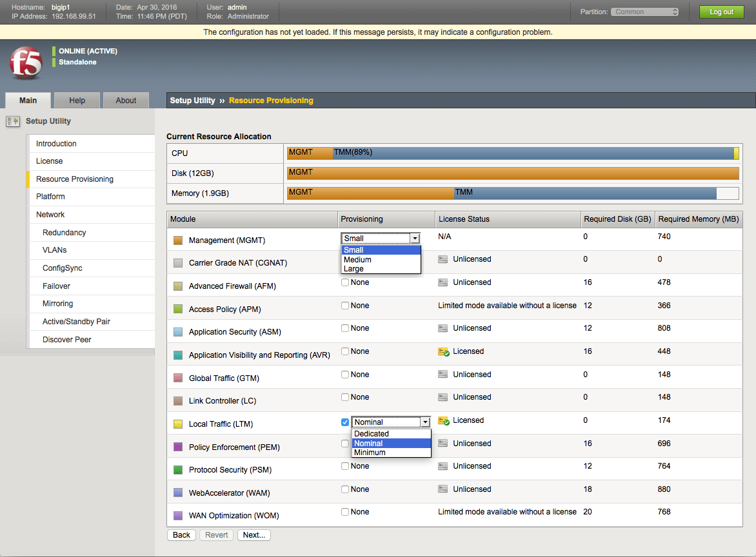Click the AFM Unlicensed status icon

pos(443,282)
